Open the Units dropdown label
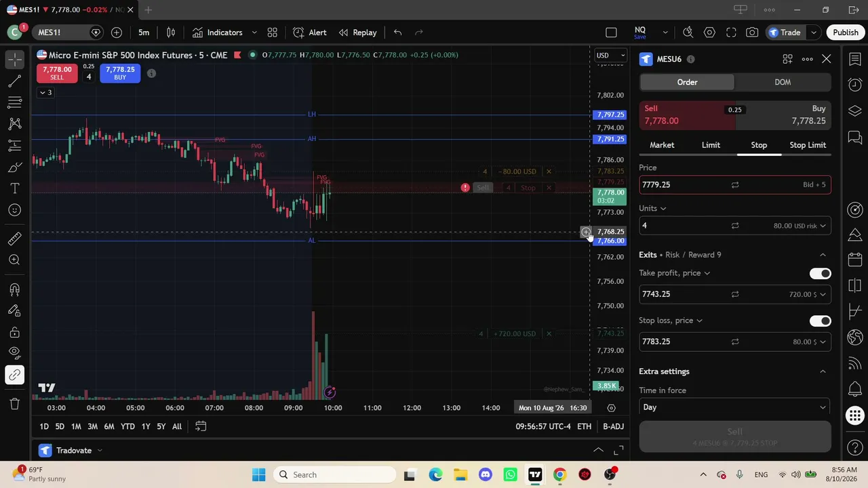The width and height of the screenshot is (868, 488). coord(652,208)
